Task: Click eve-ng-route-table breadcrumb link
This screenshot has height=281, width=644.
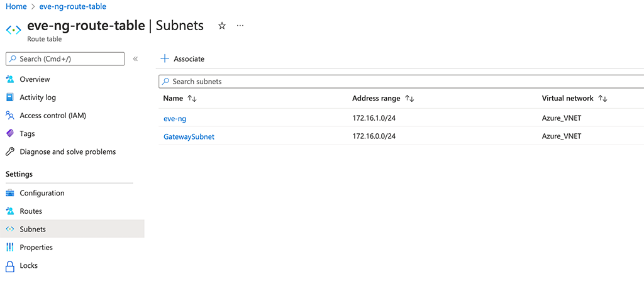Action: [x=72, y=6]
